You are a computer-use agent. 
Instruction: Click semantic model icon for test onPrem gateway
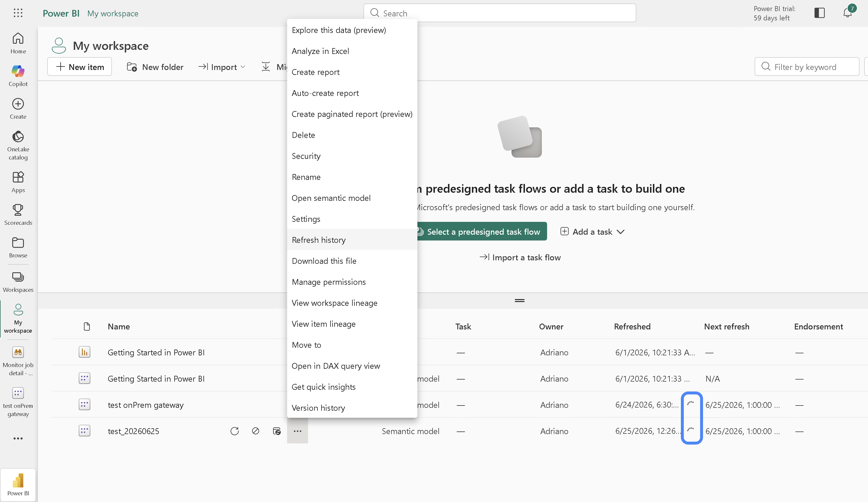tap(85, 405)
